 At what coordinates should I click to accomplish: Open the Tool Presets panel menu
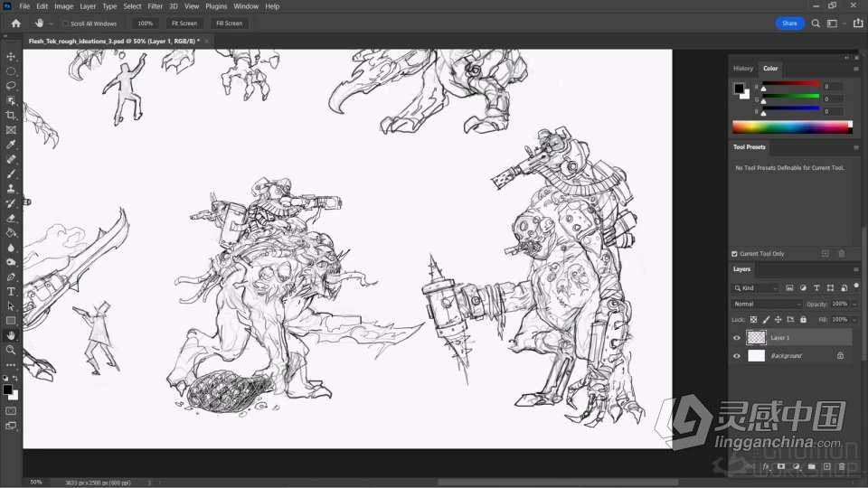click(856, 147)
